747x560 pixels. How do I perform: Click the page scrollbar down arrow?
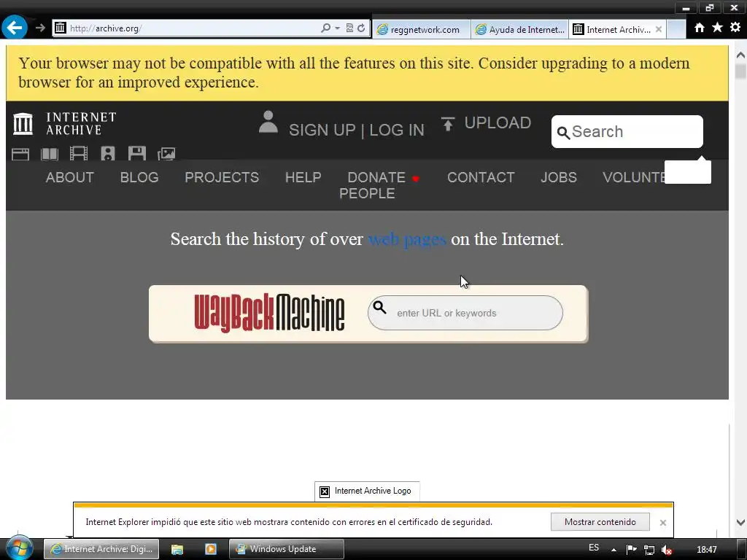pyautogui.click(x=740, y=522)
